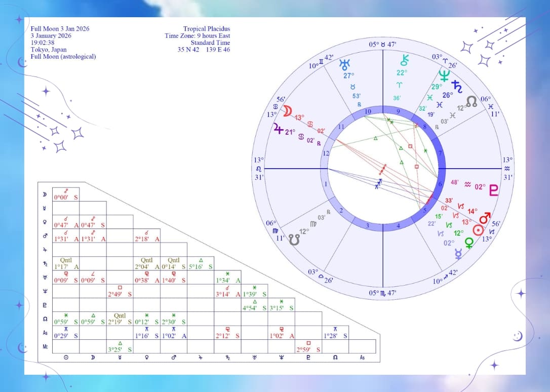
Task: Click the red Moon crescent in the wheel
Action: point(288,111)
